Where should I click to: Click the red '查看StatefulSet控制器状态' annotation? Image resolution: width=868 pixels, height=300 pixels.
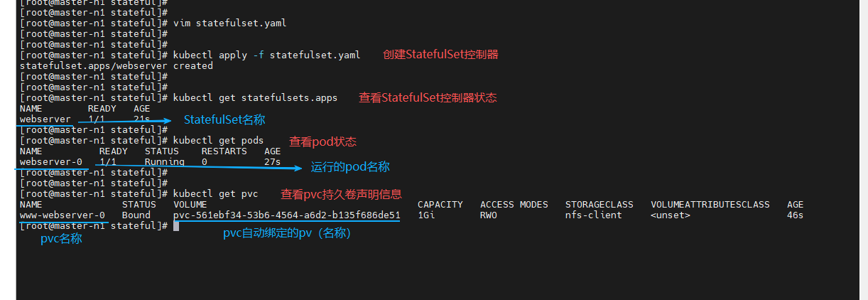click(x=428, y=98)
